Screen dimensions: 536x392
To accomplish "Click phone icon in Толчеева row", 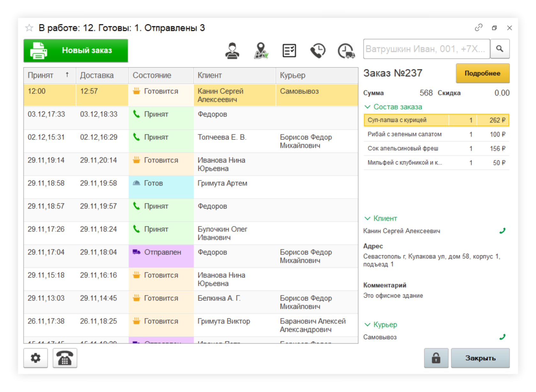I will (137, 137).
